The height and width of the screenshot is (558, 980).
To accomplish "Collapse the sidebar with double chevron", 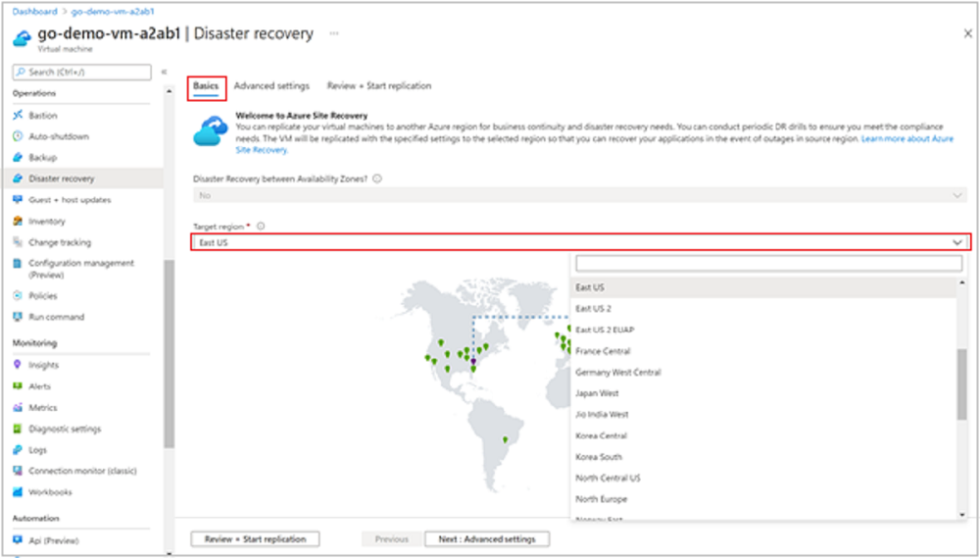I will 164,72.
